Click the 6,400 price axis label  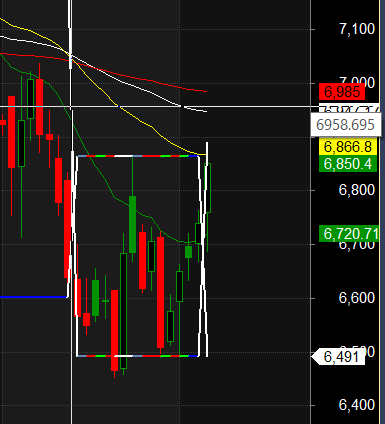click(357, 405)
